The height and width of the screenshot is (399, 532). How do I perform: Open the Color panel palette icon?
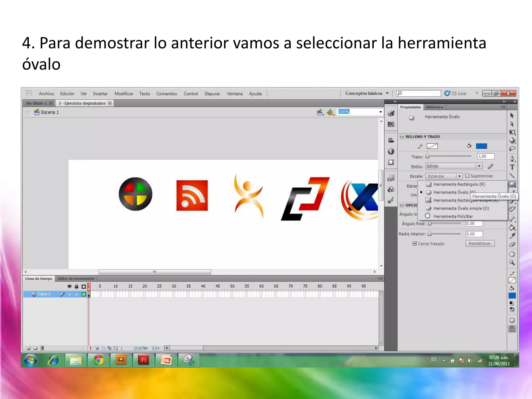click(391, 114)
